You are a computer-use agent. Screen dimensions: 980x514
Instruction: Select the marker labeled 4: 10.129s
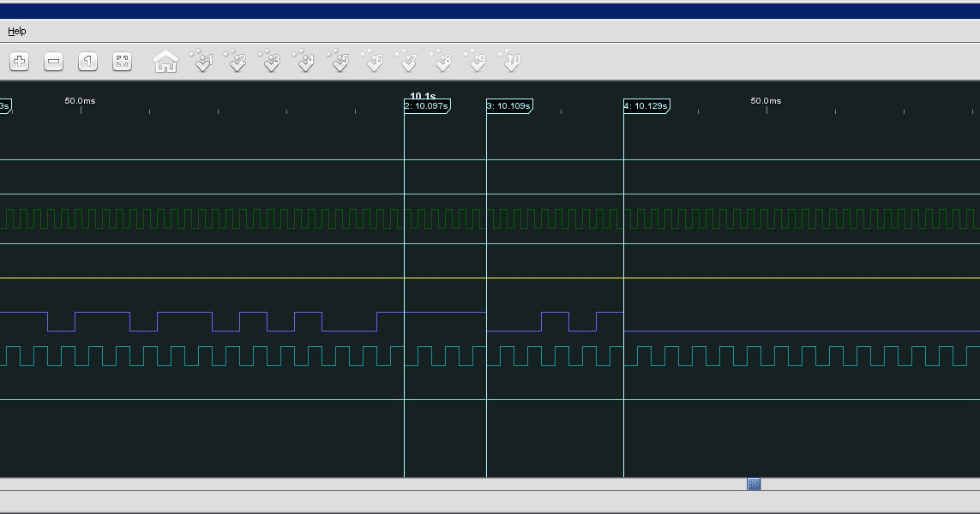[x=646, y=105]
